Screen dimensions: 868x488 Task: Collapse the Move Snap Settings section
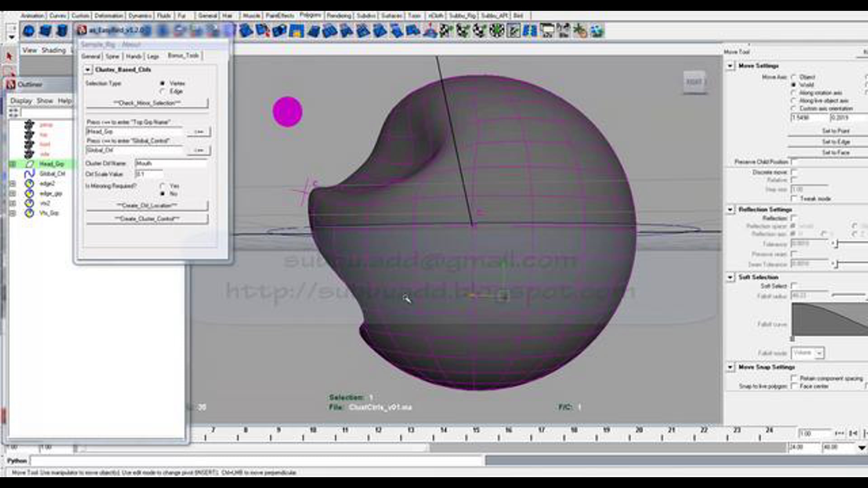(730, 367)
